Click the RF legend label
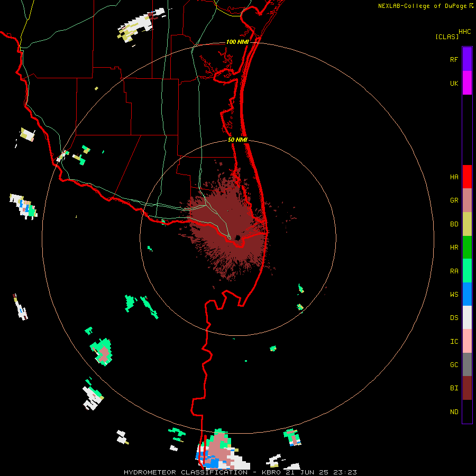 coord(454,59)
